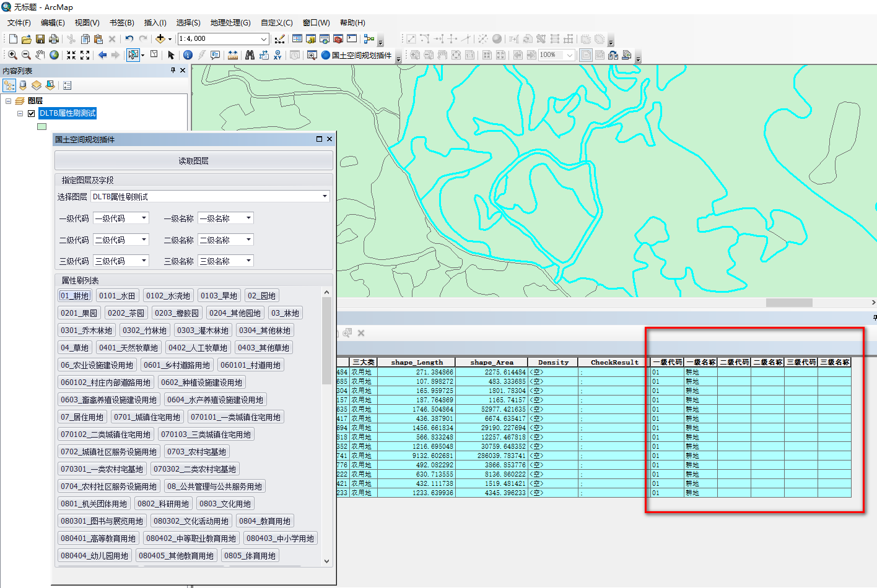The image size is (877, 588).
Task: Activate the Identify tool
Action: point(188,55)
